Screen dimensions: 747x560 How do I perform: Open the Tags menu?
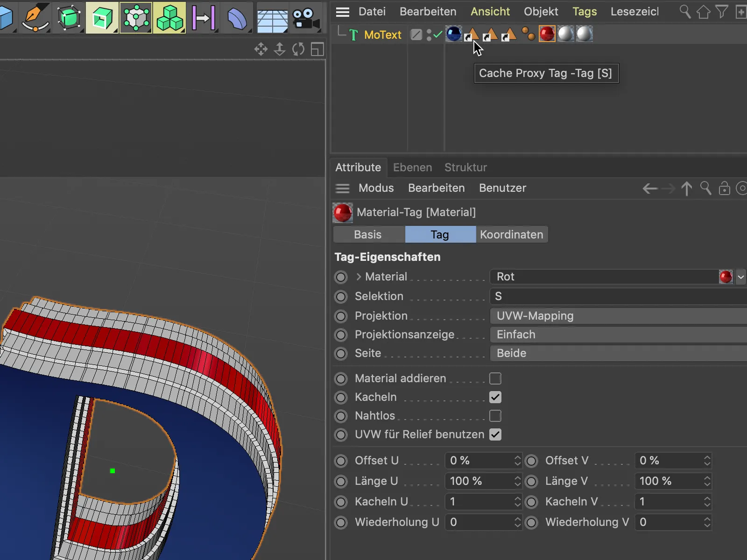(x=585, y=12)
